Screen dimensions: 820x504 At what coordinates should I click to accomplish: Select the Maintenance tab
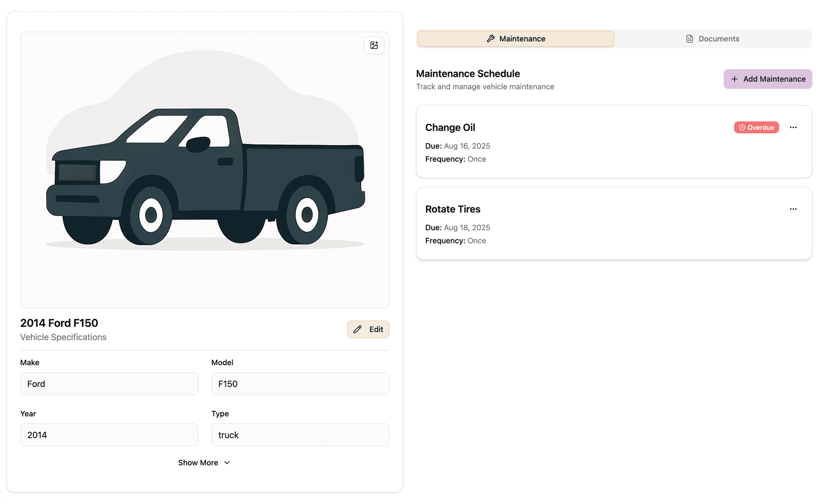coord(515,38)
